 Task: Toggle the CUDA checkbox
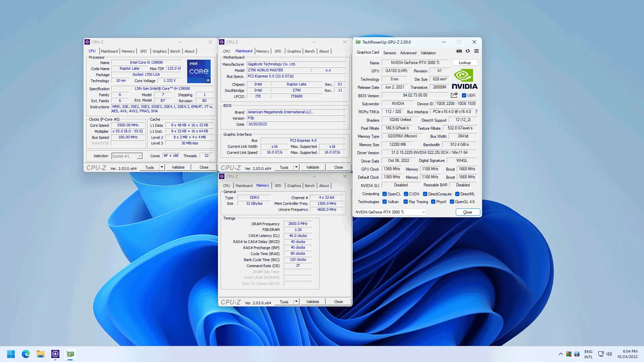click(x=406, y=194)
